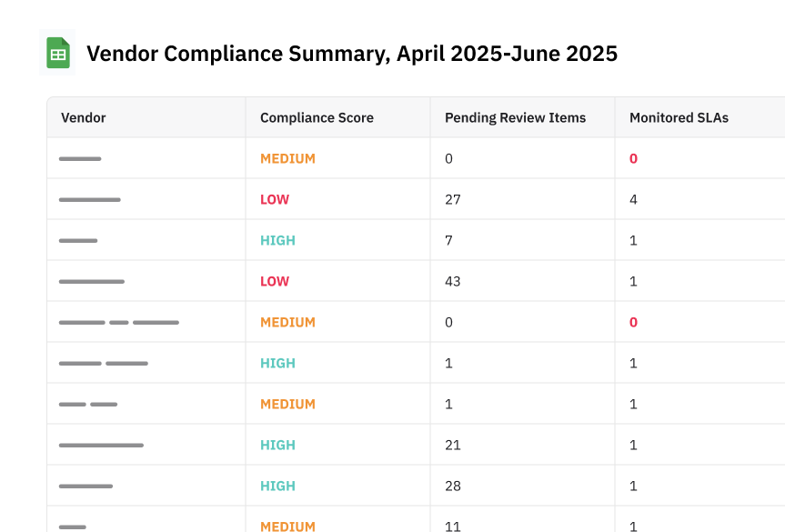
Task: Click the pending items value 11
Action: point(453,527)
